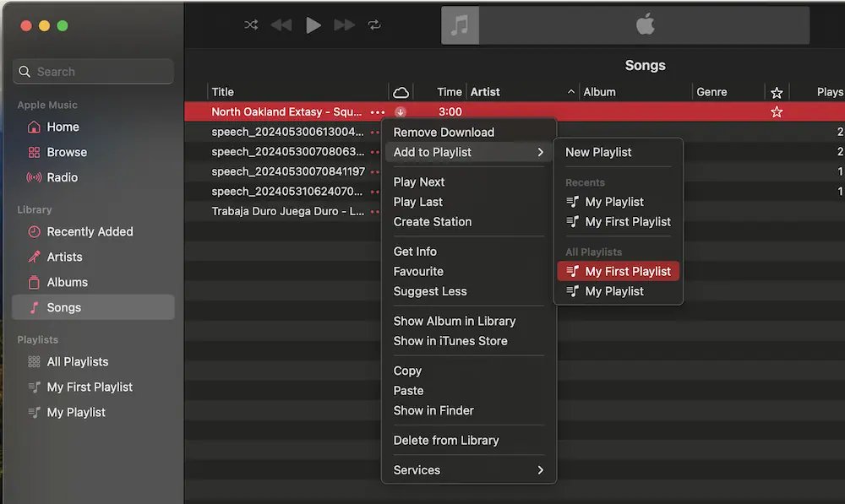Skip to next track
This screenshot has width=845, height=504.
click(x=344, y=24)
